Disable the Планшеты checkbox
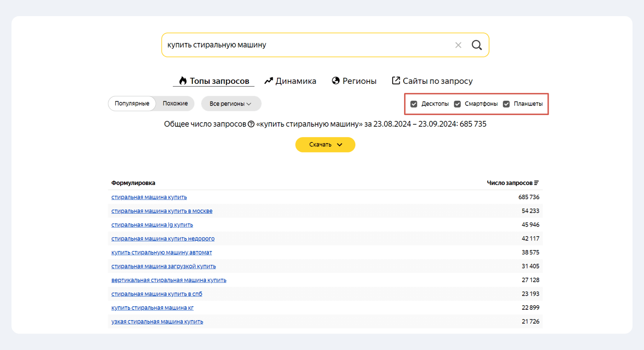The height and width of the screenshot is (350, 644). click(x=506, y=104)
